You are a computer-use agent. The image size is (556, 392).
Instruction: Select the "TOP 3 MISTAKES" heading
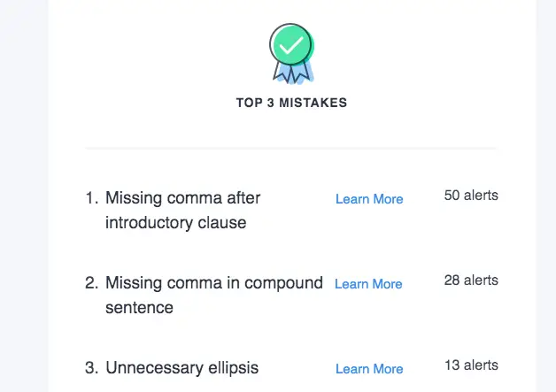pyautogui.click(x=291, y=103)
